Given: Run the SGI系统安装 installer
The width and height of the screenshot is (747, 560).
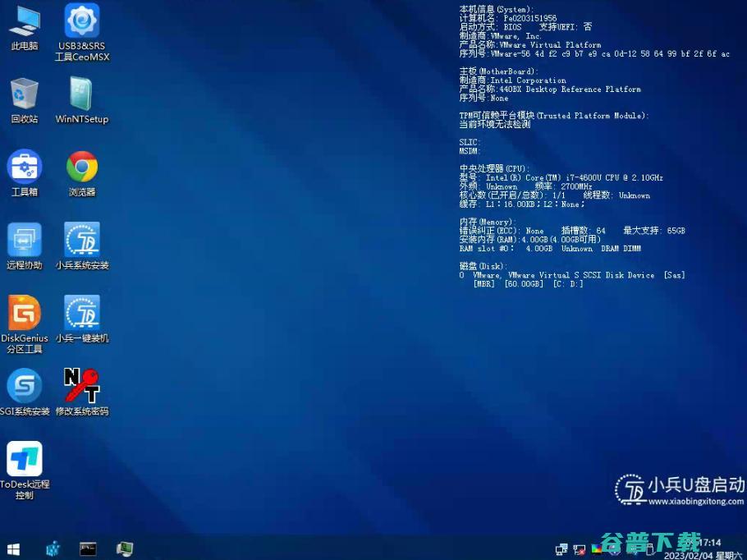Looking at the screenshot, I should pyautogui.click(x=25, y=386).
